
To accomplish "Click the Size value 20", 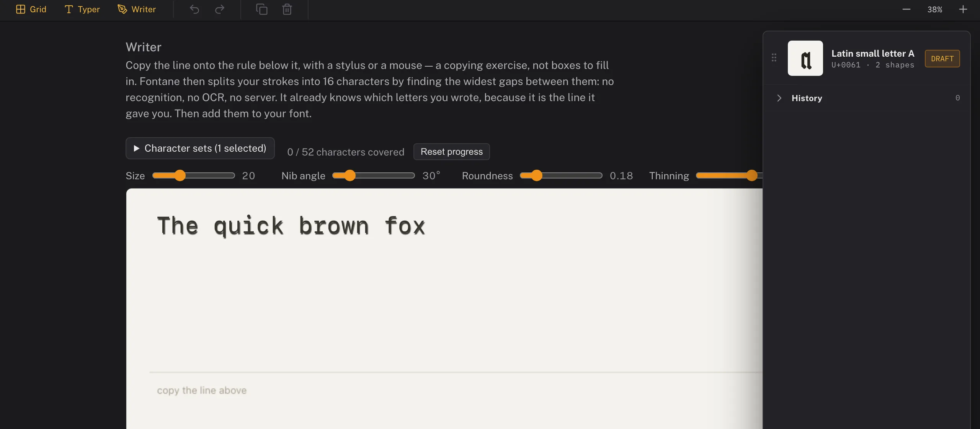I will tap(248, 176).
